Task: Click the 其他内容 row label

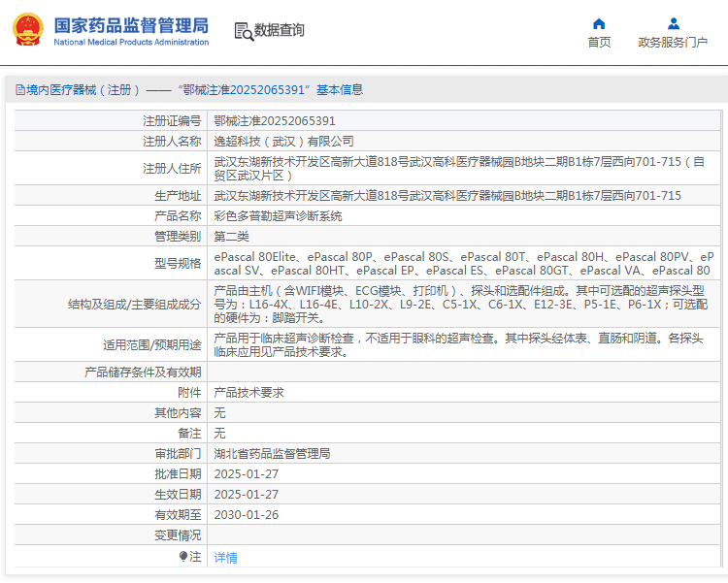Action: (x=178, y=413)
